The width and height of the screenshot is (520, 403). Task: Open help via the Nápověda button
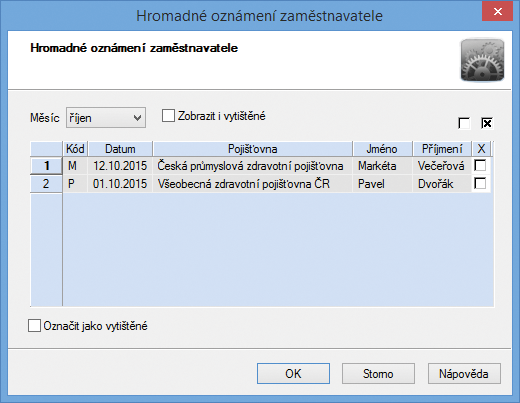464,374
